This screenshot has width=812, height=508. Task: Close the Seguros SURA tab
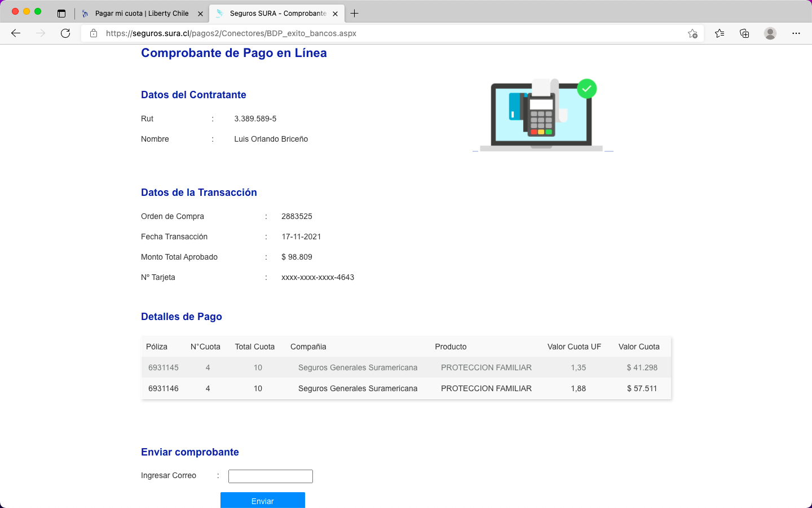[x=335, y=14]
